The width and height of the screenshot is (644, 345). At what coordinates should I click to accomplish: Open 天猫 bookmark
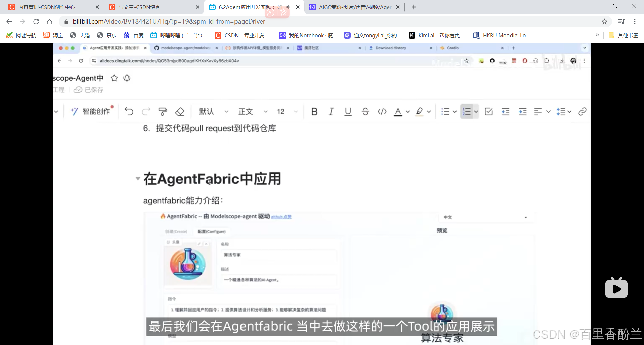80,35
